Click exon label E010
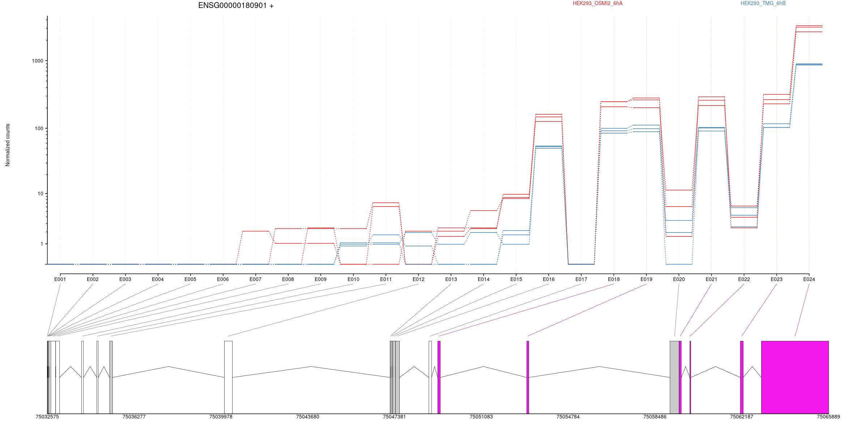The image size is (868, 434). click(x=353, y=279)
